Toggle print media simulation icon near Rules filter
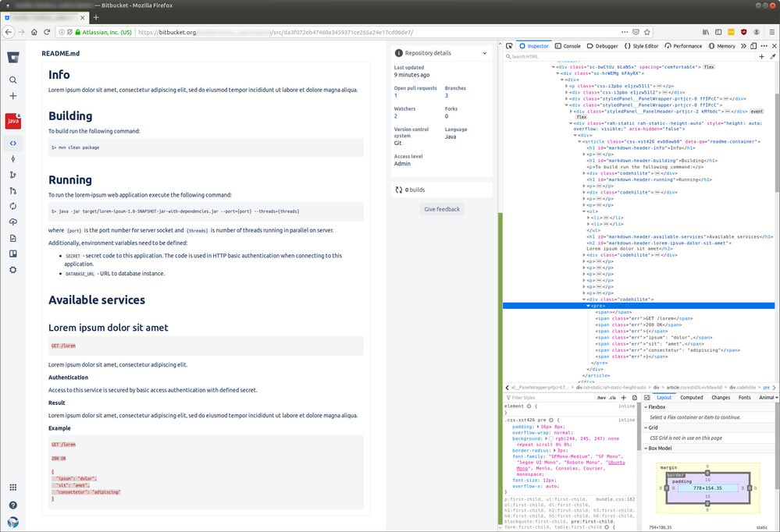The width and height of the screenshot is (780, 532). point(634,398)
